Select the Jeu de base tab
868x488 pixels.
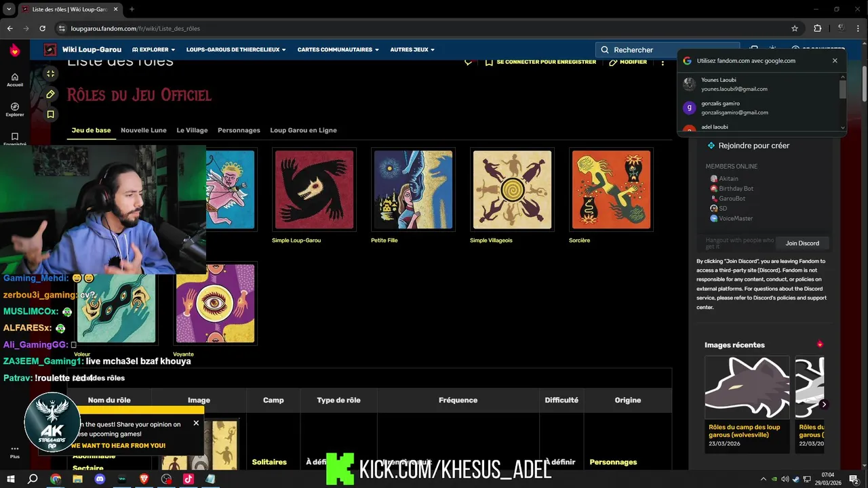pyautogui.click(x=91, y=130)
